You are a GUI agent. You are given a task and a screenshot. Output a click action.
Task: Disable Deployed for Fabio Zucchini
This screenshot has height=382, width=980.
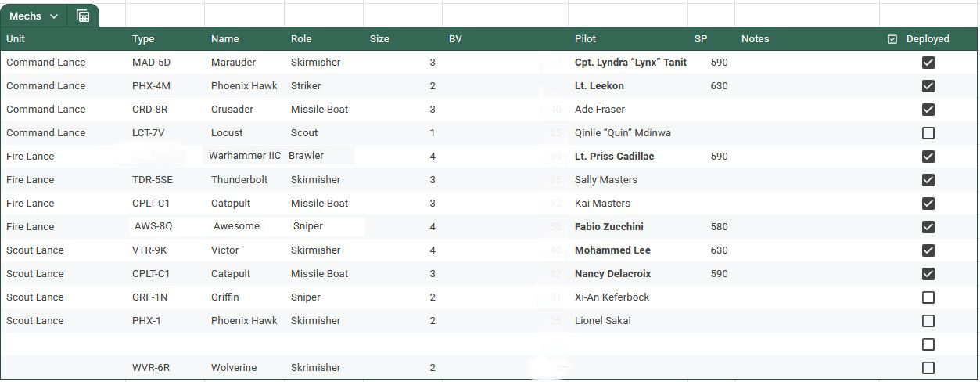(928, 227)
